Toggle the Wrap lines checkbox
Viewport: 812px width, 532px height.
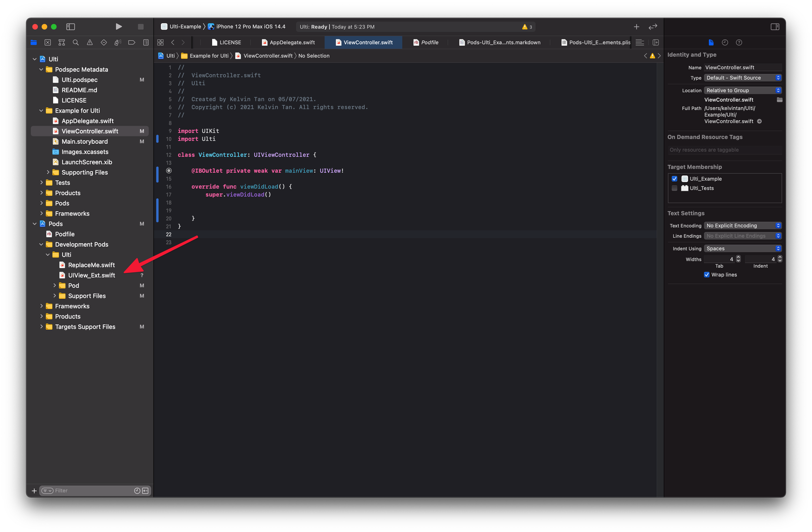click(707, 275)
